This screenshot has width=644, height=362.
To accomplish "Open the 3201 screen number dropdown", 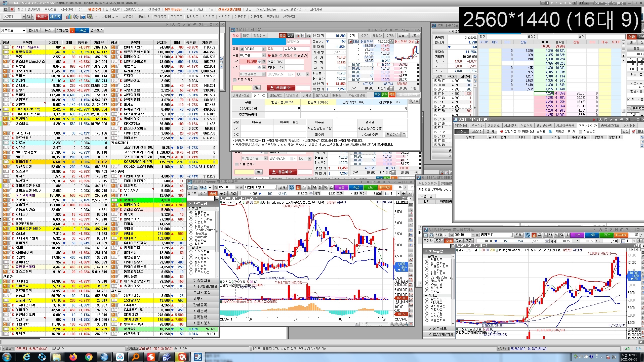I will 24,17.
